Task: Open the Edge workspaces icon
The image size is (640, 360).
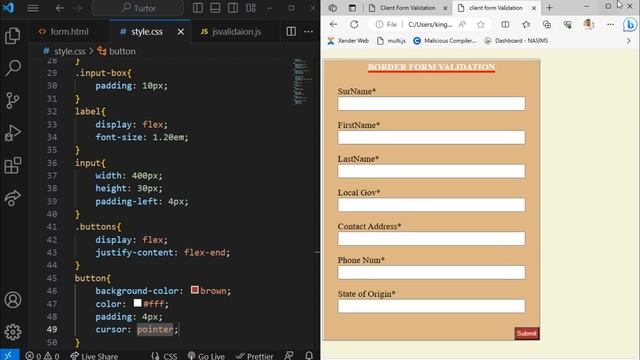Action: click(333, 8)
